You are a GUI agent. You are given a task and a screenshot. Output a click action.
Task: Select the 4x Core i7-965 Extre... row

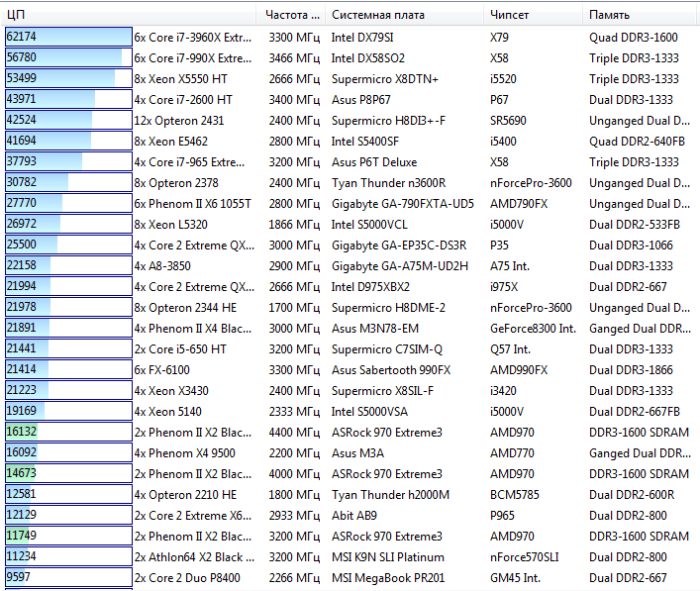[x=350, y=162]
